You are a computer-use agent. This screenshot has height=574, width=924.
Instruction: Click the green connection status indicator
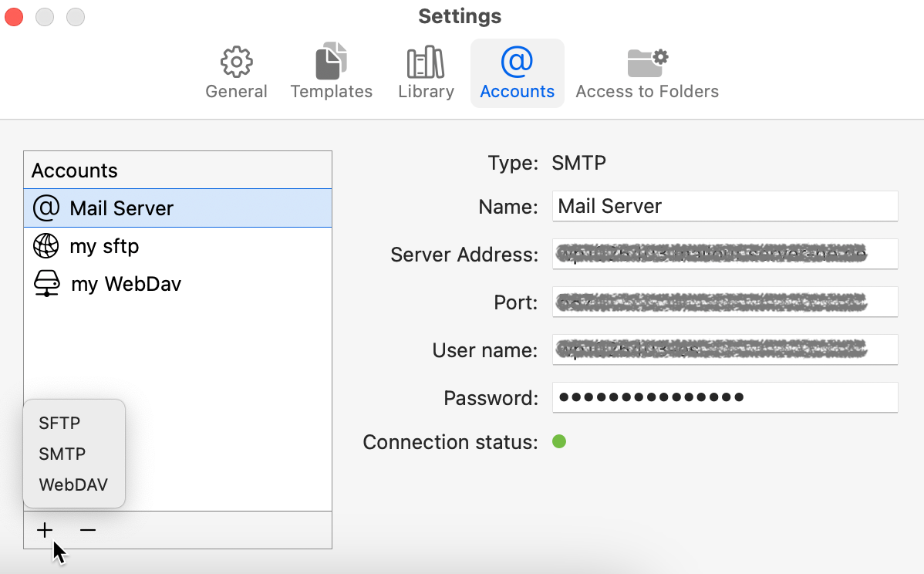(x=559, y=441)
